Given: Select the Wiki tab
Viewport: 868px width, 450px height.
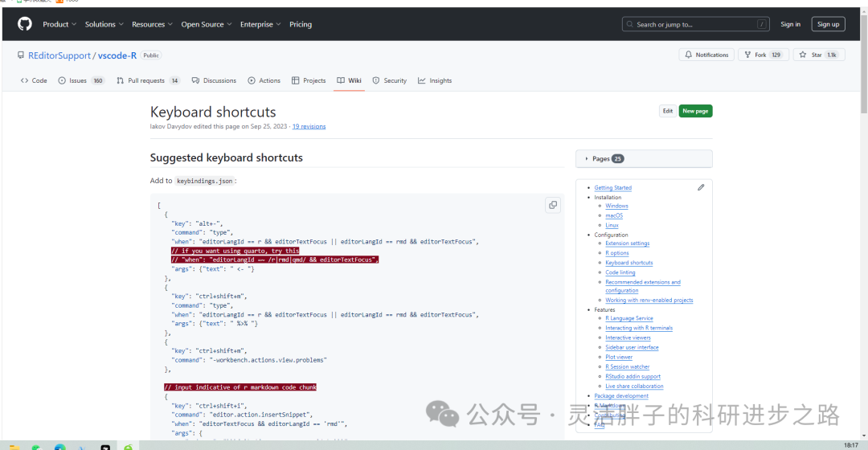Looking at the screenshot, I should click(350, 81).
